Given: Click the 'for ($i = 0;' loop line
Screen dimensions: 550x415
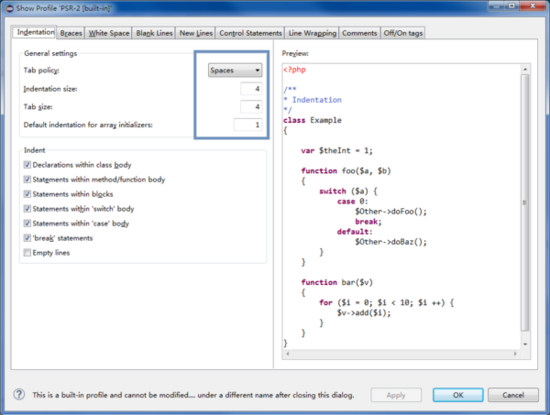Looking at the screenshot, I should pos(387,302).
